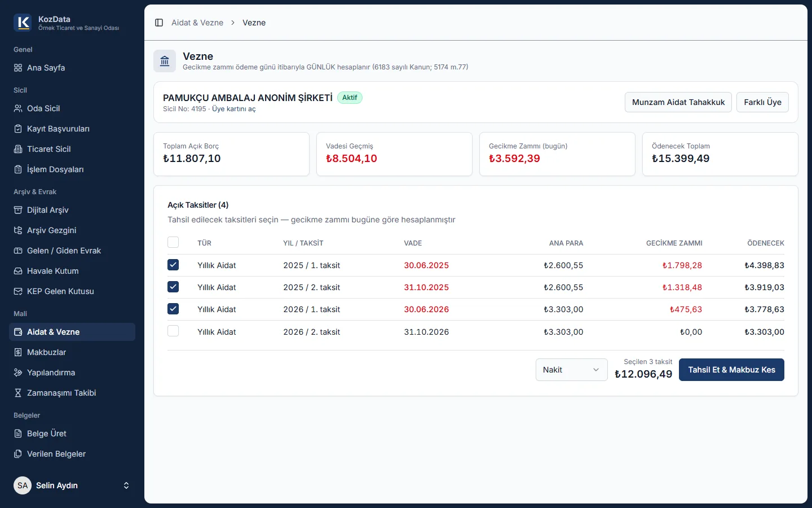This screenshot has width=812, height=508.
Task: Click the Yapılandırma handshake icon
Action: [18, 373]
